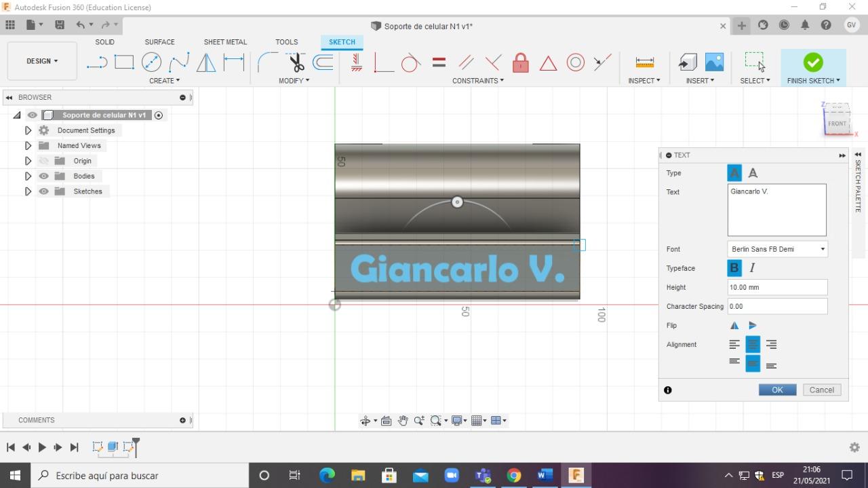The width and height of the screenshot is (868, 488).
Task: Click the Measure ruler tool
Action: 645,62
